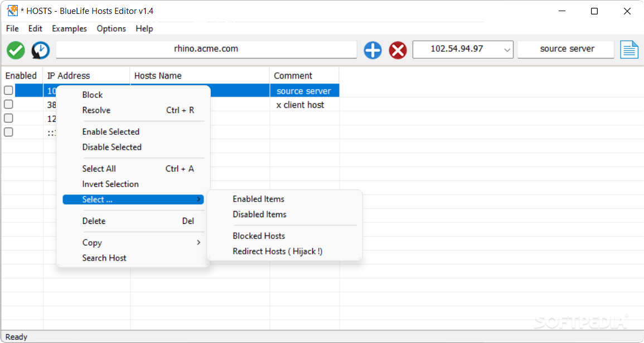This screenshot has width=644, height=343.
Task: Choose Resolve in the context menu
Action: tap(133, 110)
